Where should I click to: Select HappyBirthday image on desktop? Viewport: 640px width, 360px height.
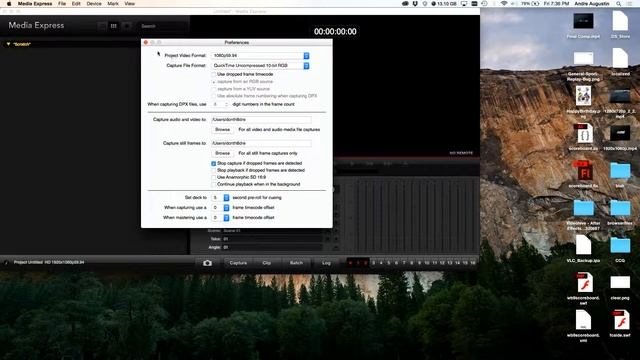tap(583, 96)
